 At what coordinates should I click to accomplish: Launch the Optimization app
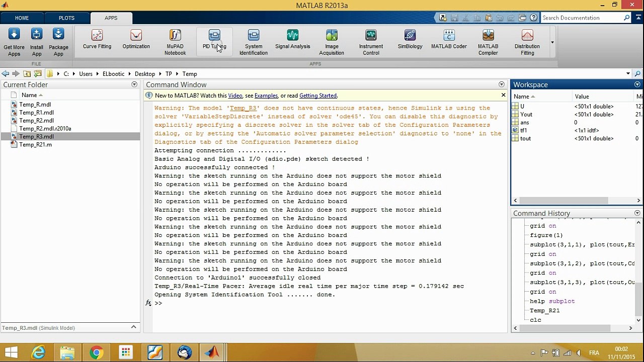[136, 40]
